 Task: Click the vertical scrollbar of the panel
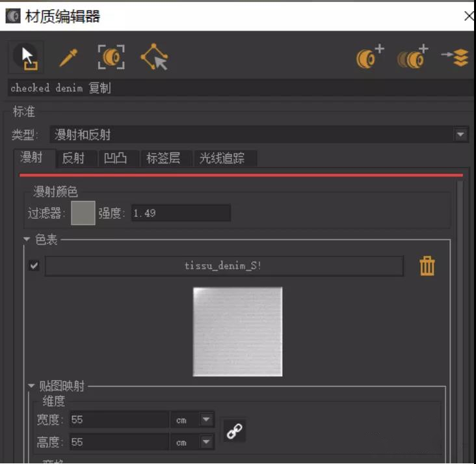[x=460, y=321]
